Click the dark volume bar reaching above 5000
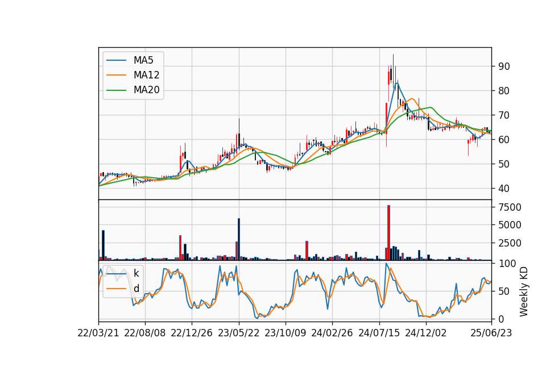This screenshot has height=392, width=546. coord(239,239)
